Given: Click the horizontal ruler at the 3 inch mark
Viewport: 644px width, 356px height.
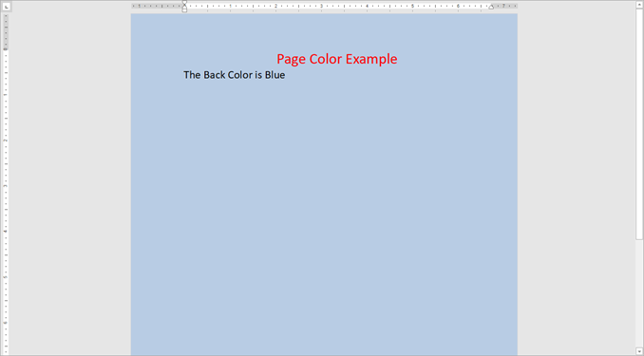Looking at the screenshot, I should click(x=321, y=6).
